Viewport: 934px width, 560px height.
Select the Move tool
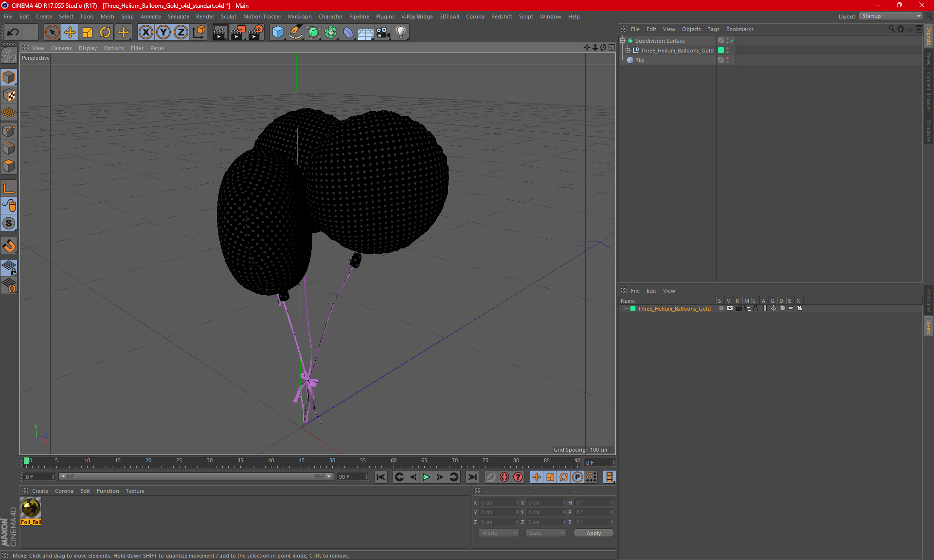pos(70,33)
